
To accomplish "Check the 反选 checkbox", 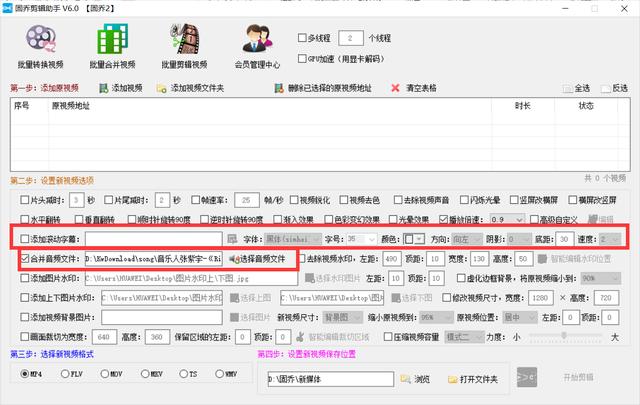I will click(605, 88).
